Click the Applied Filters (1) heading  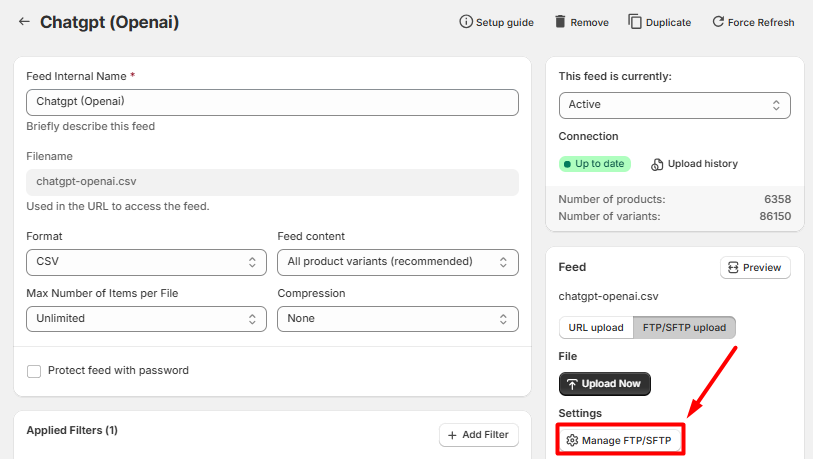(72, 430)
